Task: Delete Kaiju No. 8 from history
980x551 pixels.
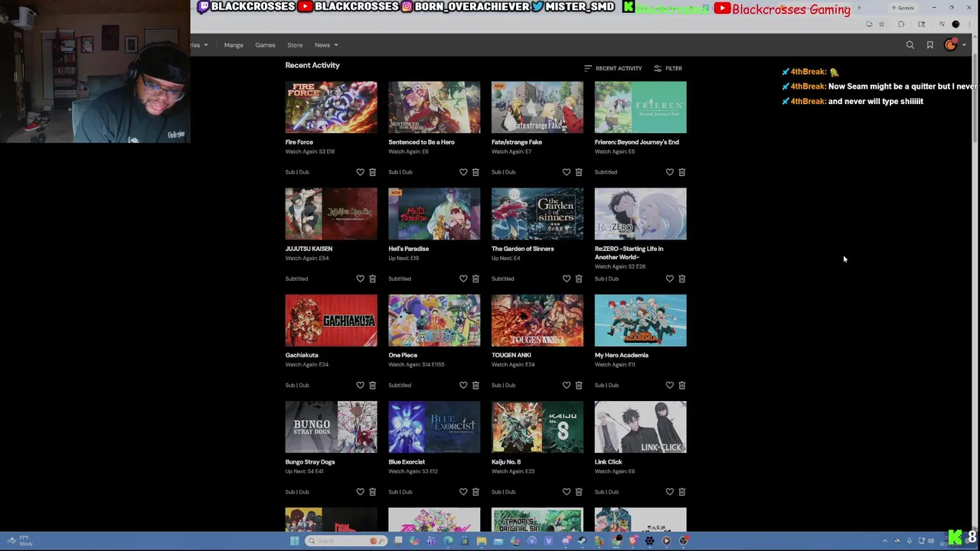Action: pos(579,492)
